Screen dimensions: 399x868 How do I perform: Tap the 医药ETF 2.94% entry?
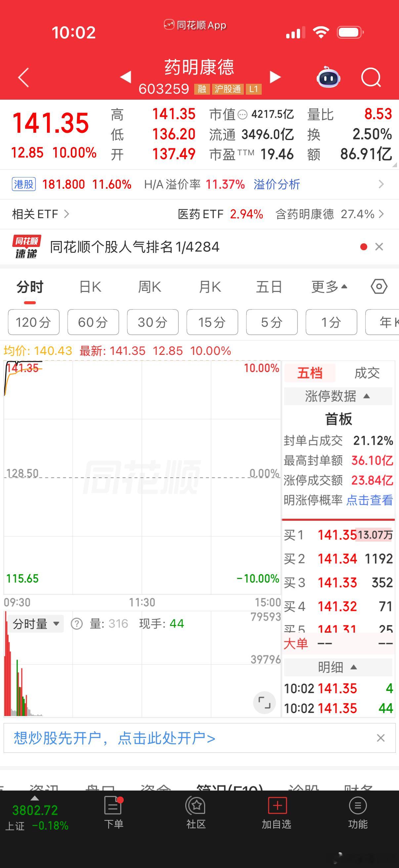[220, 214]
